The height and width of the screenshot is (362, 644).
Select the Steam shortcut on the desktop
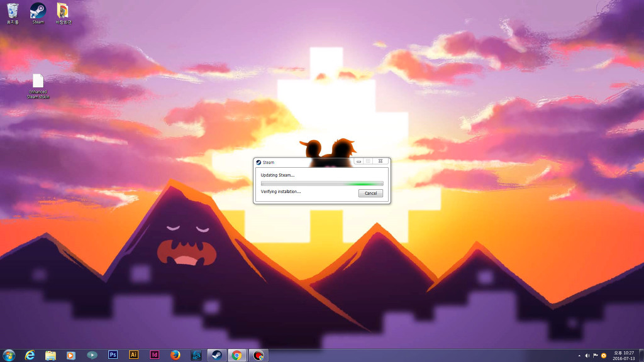tap(38, 14)
